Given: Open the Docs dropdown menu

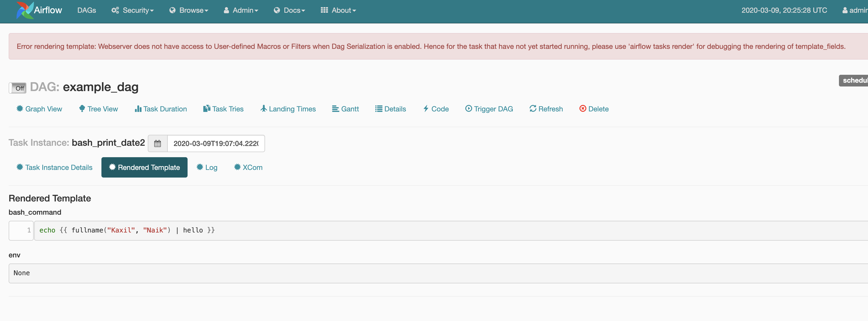Looking at the screenshot, I should (290, 10).
